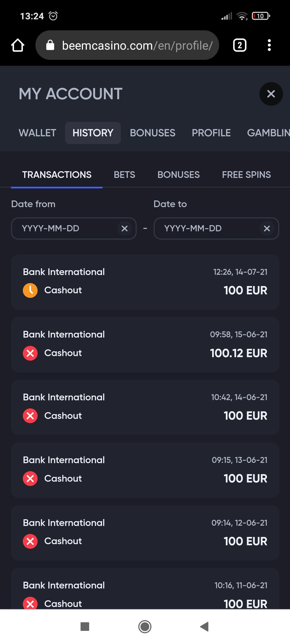
Task: Close My Account with the X button
Action: 271,94
